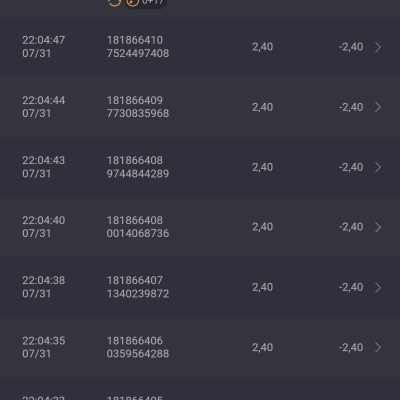This screenshot has height=400, width=400.
Task: Open details arrow for the 22:04:43 transaction
Action: click(x=378, y=167)
